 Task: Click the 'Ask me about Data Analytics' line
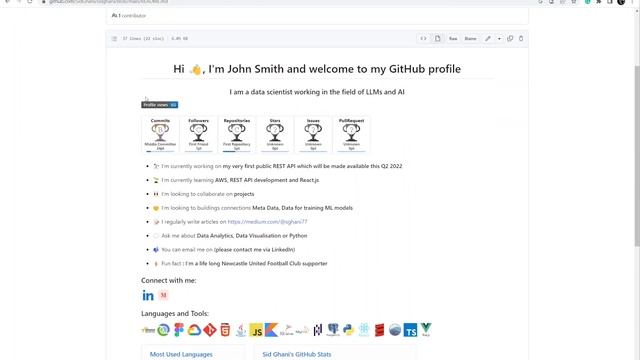tap(234, 236)
